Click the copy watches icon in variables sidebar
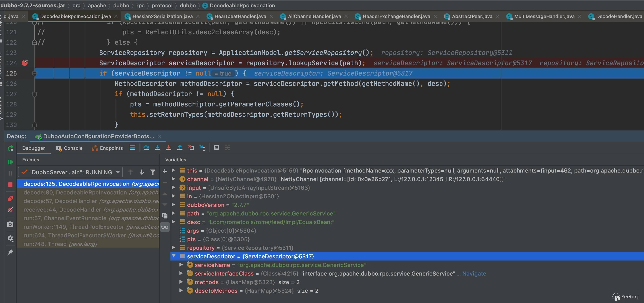 coord(165,216)
